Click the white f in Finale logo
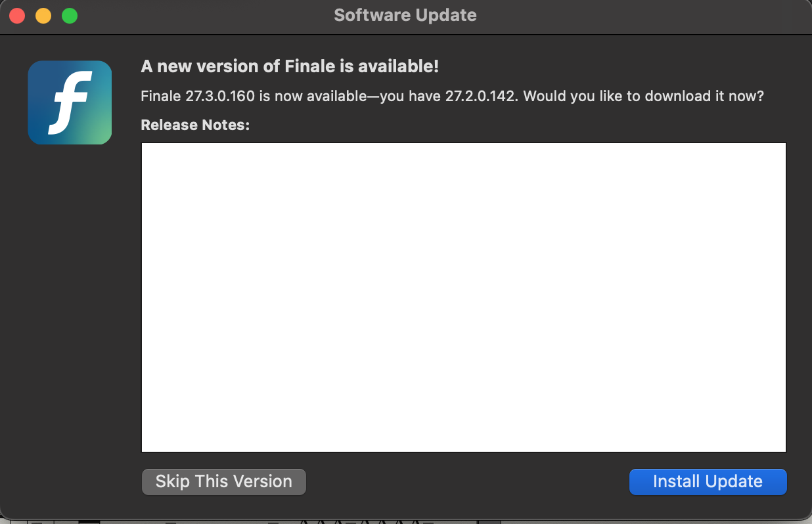This screenshot has width=812, height=524. tap(69, 102)
